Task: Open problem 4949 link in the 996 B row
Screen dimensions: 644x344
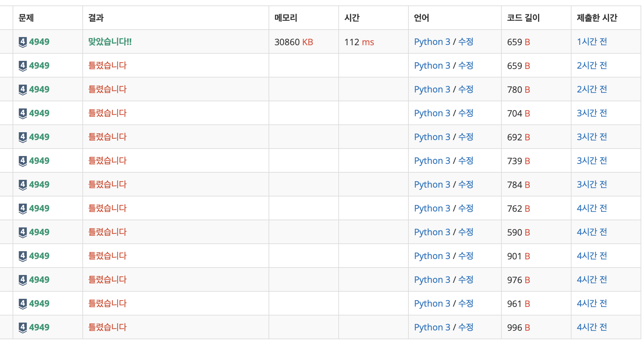Action: click(x=39, y=327)
